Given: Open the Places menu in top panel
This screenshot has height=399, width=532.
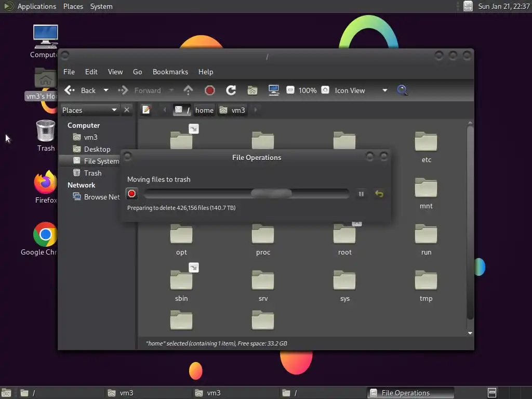Looking at the screenshot, I should 73,6.
